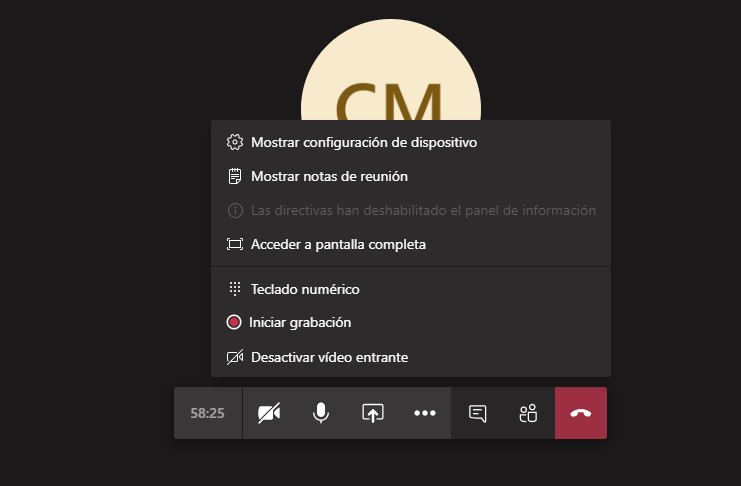Show the meeting chat panel
The image size is (741, 486).
[478, 413]
